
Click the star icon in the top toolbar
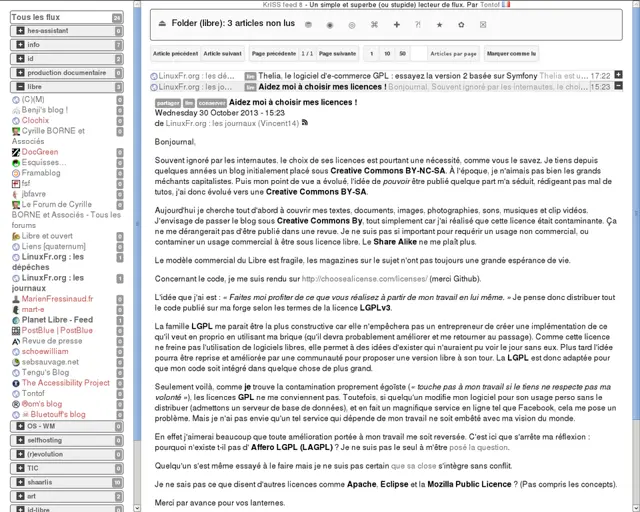point(439,25)
